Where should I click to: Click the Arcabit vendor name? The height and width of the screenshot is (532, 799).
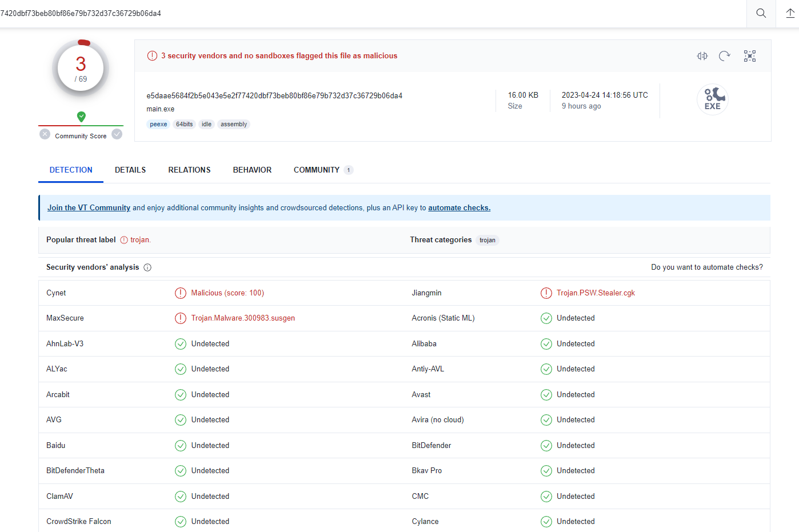click(58, 395)
